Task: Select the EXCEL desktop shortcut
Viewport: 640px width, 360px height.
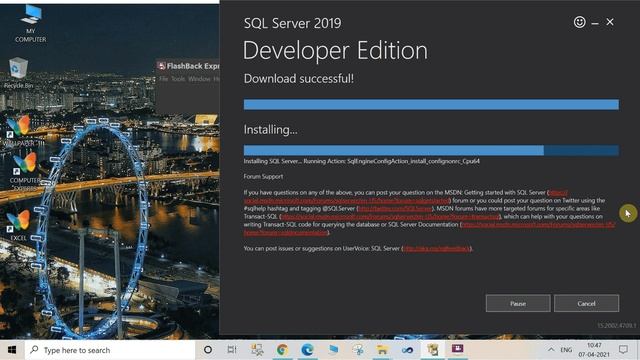Action: click(19, 225)
